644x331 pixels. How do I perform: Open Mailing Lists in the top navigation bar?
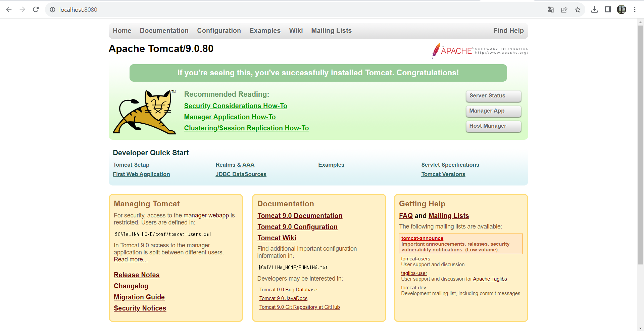click(x=331, y=31)
